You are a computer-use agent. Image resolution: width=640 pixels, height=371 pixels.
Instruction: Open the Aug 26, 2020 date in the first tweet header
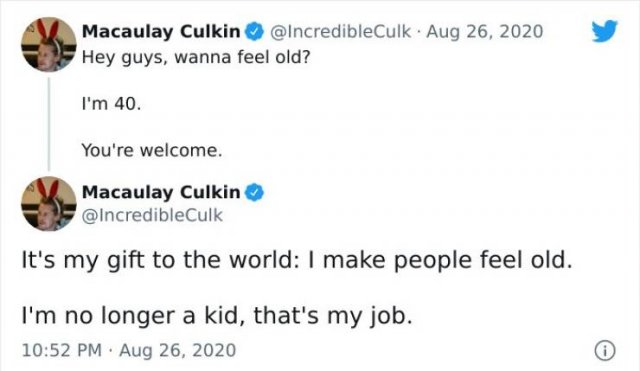tap(484, 32)
